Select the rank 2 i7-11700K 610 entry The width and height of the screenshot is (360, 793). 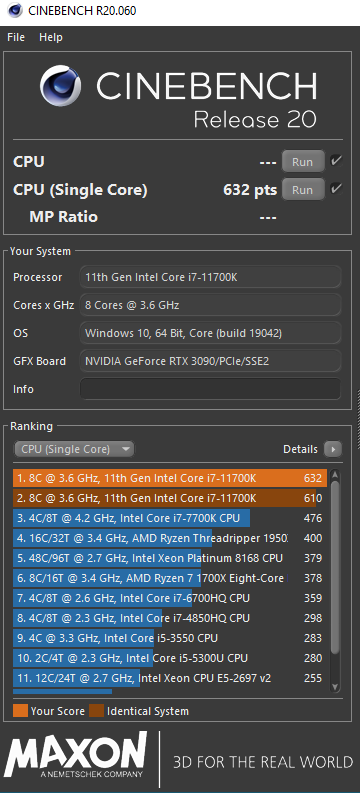[170, 499]
